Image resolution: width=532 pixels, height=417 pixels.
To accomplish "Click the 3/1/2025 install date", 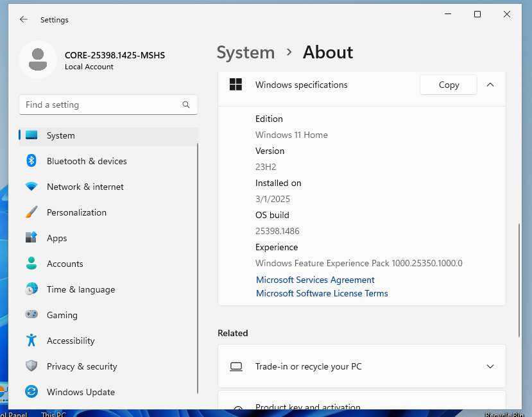I will tap(273, 199).
